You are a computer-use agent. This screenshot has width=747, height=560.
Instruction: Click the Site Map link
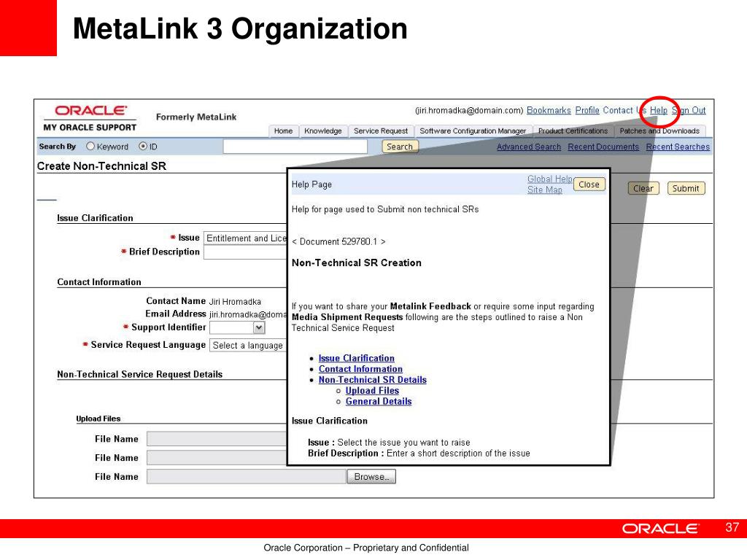point(544,190)
